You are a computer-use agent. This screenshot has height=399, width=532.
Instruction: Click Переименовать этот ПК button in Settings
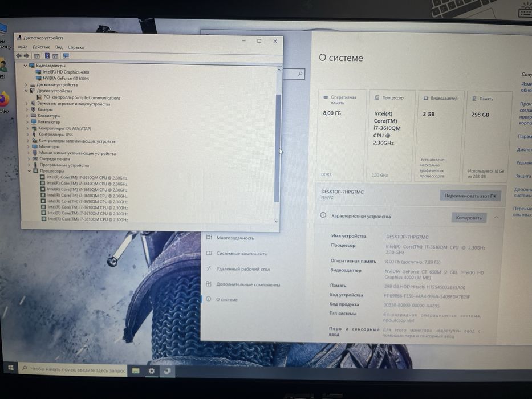tap(470, 196)
